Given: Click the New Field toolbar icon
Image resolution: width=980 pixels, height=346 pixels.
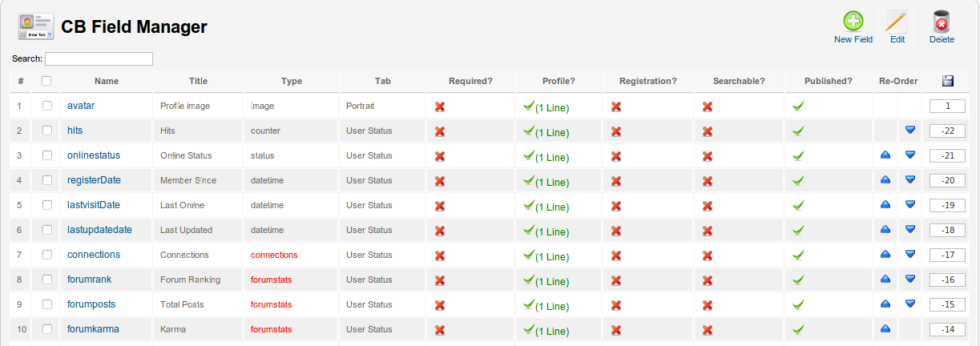Looking at the screenshot, I should pyautogui.click(x=853, y=22).
